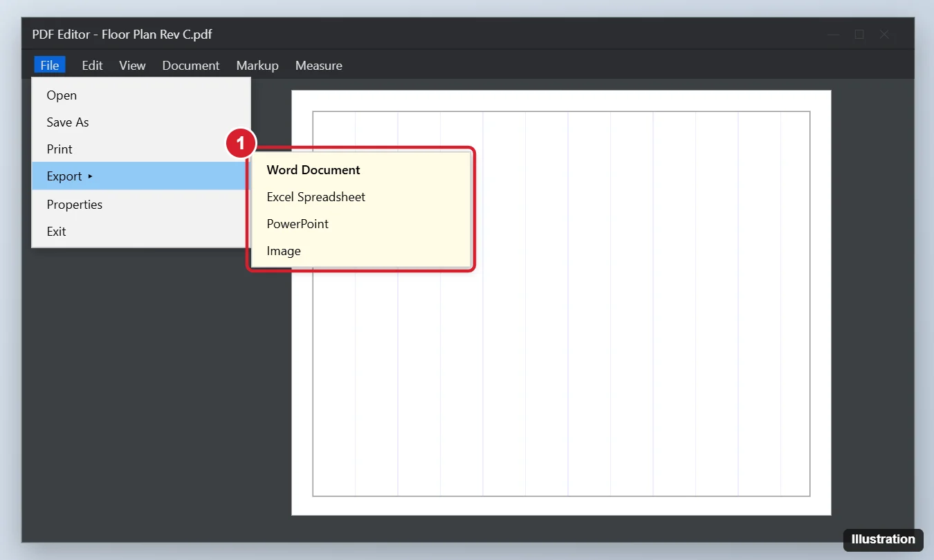Click Print in the File menu
The height and width of the screenshot is (560, 934).
(x=141, y=149)
